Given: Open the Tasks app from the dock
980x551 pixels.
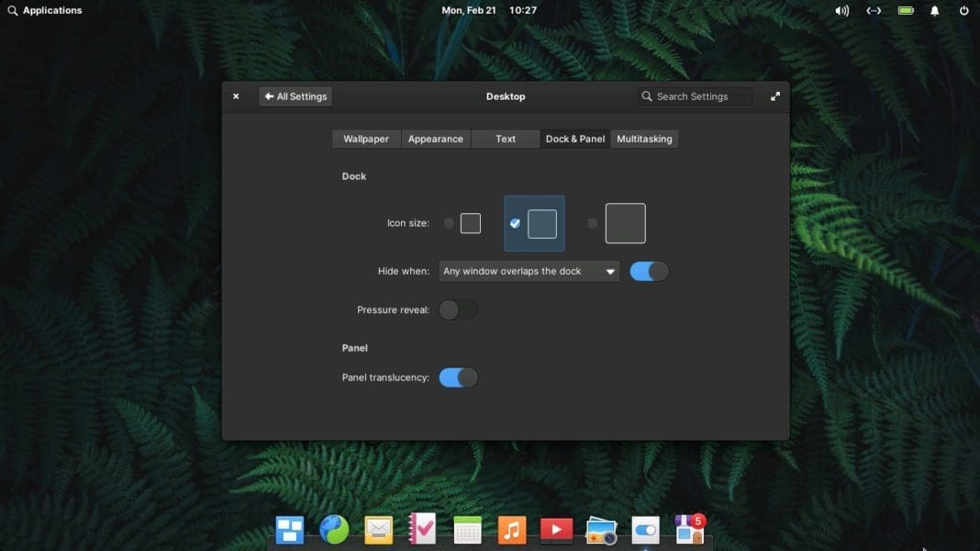Looking at the screenshot, I should [422, 529].
